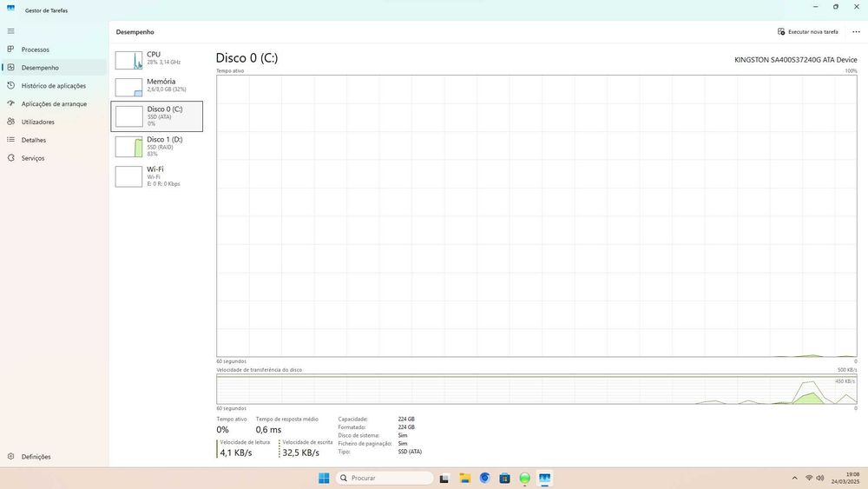
Task: Show hidden system tray icons
Action: 794,478
